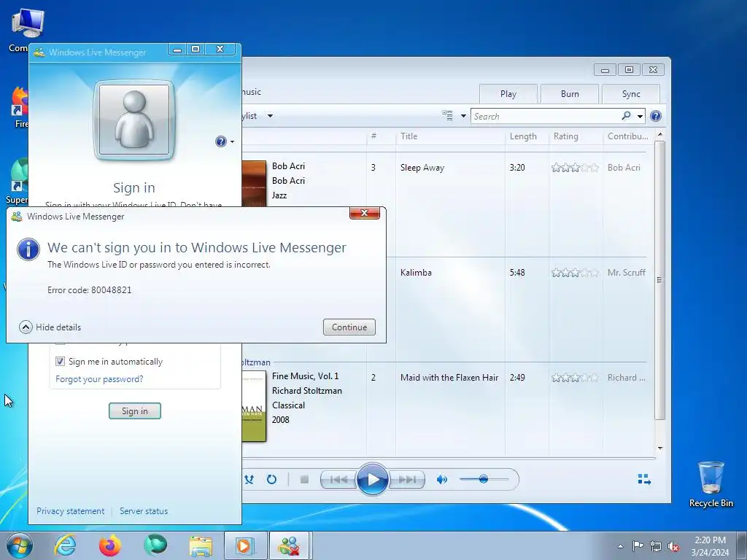Select Maid with the Flaxen Hair track
Screen dimensions: 747x560
click(449, 377)
